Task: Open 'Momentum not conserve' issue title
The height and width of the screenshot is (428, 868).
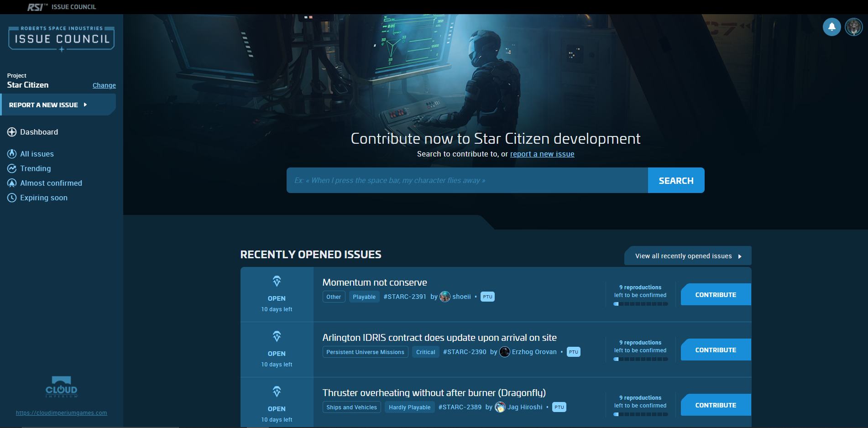Action: [375, 282]
